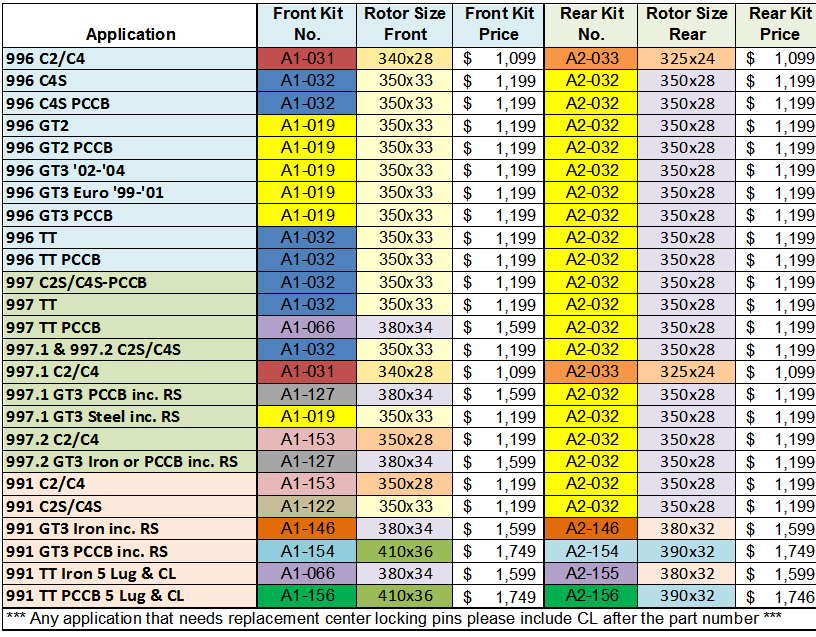Click the 350x28 front rotor in 991 C2/C4 row
The image size is (816, 637).
click(405, 484)
